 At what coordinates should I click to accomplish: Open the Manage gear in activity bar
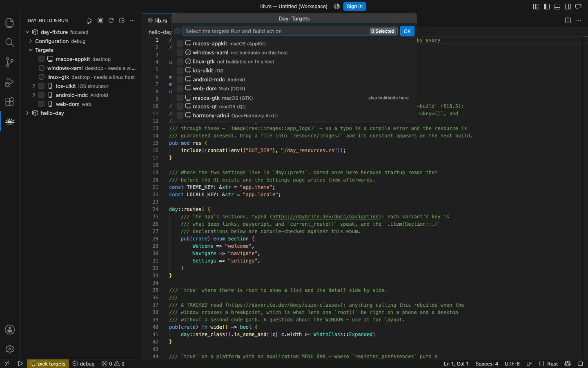click(10, 349)
